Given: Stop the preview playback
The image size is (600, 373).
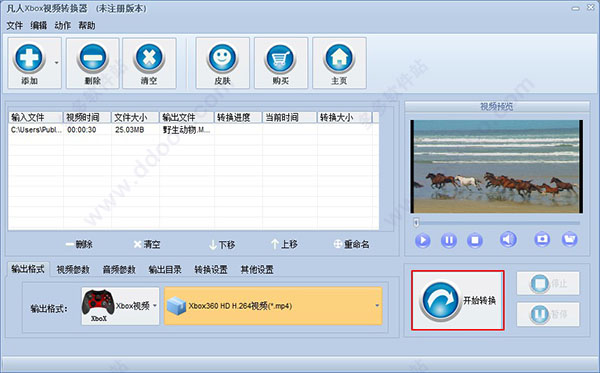Looking at the screenshot, I should (x=474, y=241).
